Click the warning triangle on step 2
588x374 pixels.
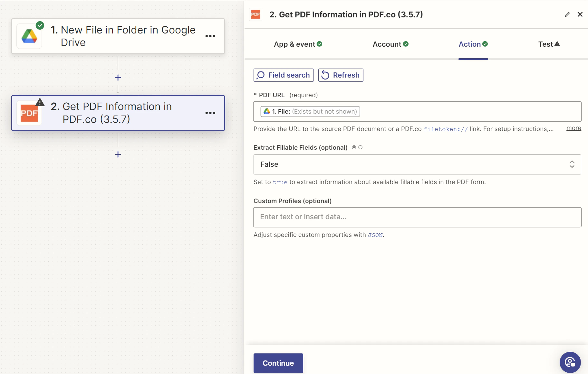(x=40, y=102)
